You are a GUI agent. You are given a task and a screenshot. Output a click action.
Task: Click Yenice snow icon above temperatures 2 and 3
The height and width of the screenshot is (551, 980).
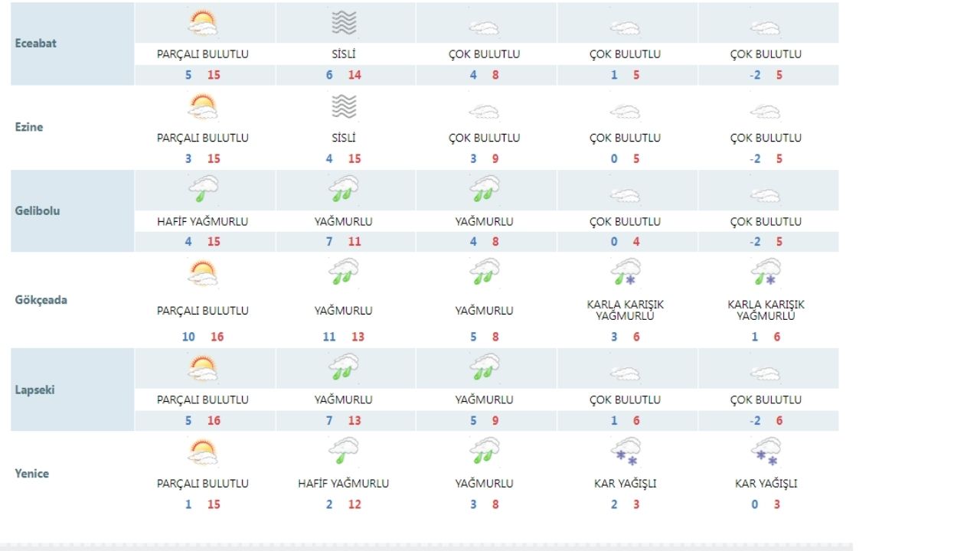click(626, 452)
